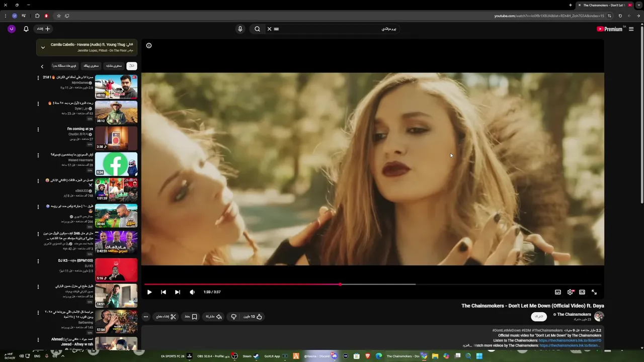644x362 pixels.
Task: Dislike the Chainsmokers video
Action: pos(233,317)
